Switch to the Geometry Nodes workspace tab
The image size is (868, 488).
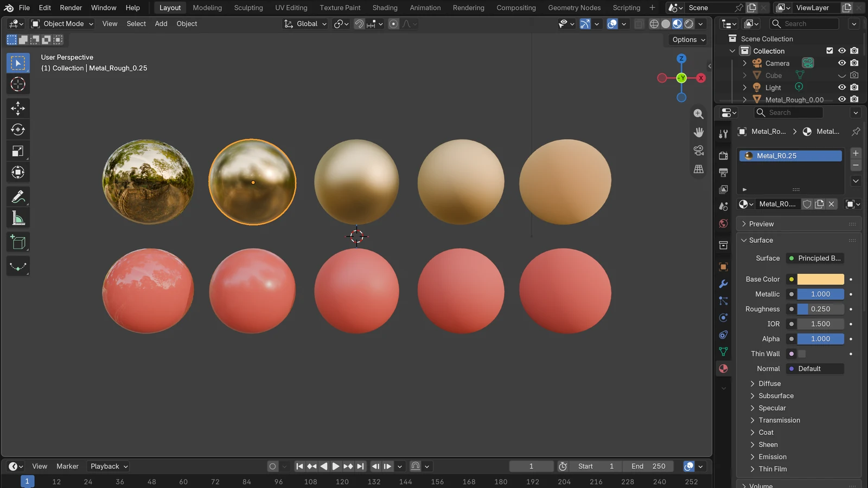574,8
